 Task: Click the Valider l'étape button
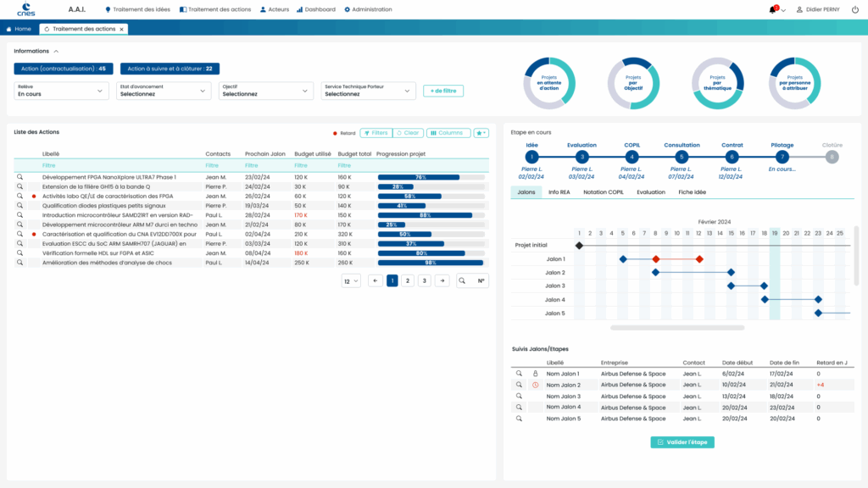pos(682,442)
